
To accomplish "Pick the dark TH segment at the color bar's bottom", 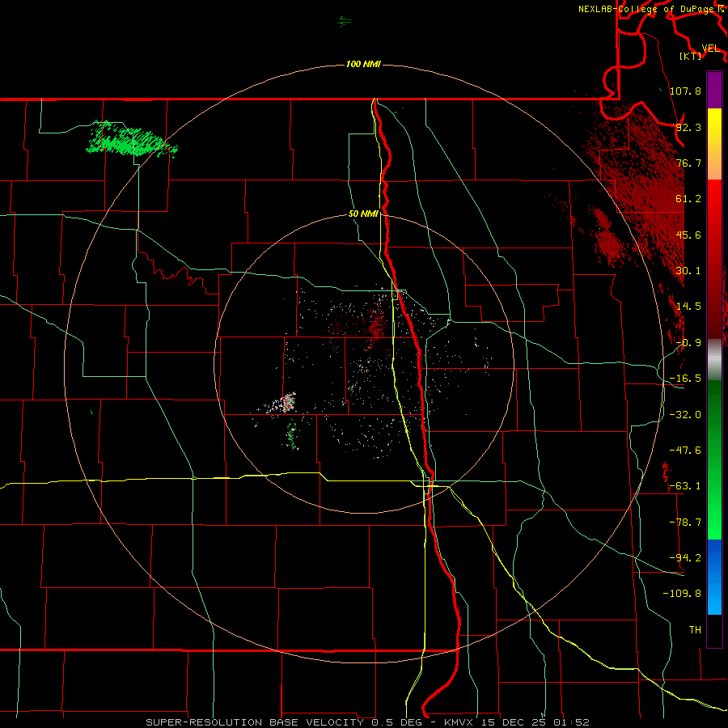I will [714, 631].
